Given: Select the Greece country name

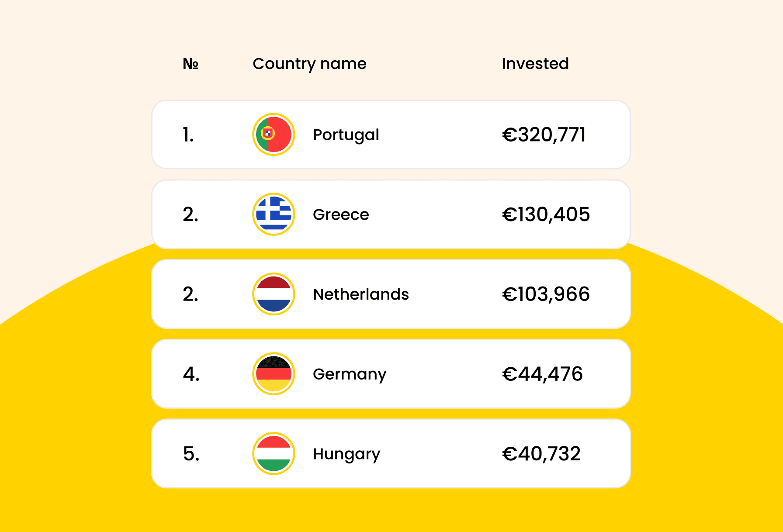Looking at the screenshot, I should tap(341, 214).
